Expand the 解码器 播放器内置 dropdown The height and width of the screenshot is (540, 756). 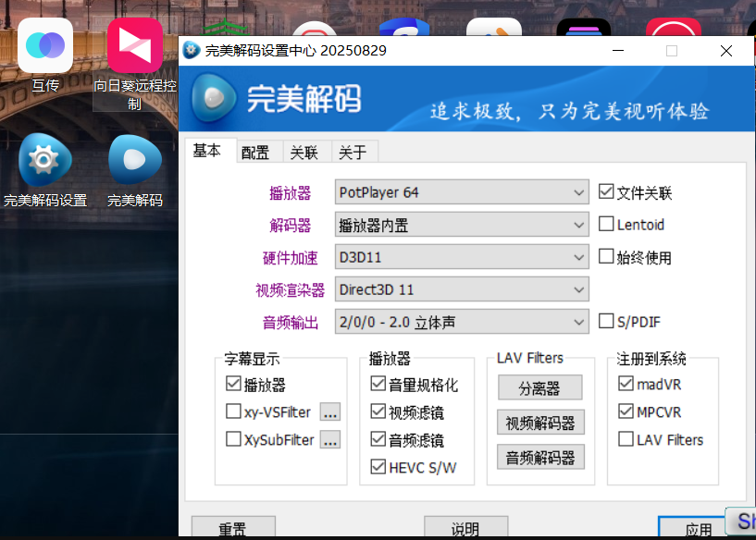click(462, 225)
